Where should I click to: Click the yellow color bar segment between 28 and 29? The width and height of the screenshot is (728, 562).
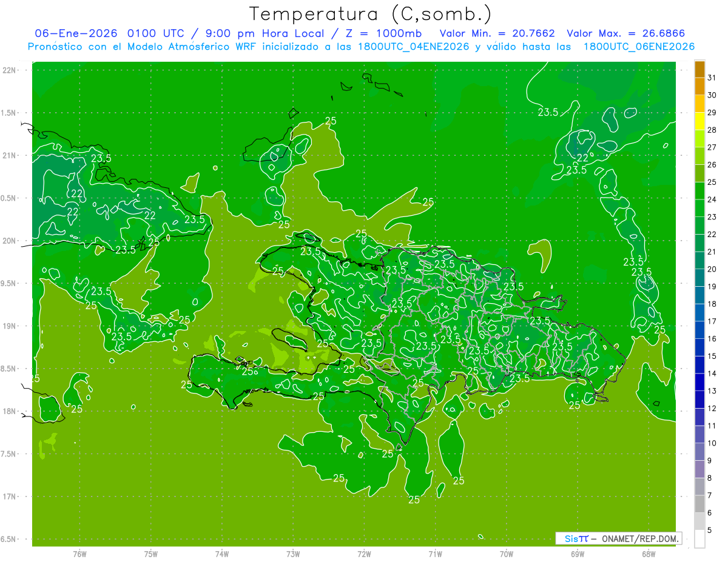click(x=699, y=121)
